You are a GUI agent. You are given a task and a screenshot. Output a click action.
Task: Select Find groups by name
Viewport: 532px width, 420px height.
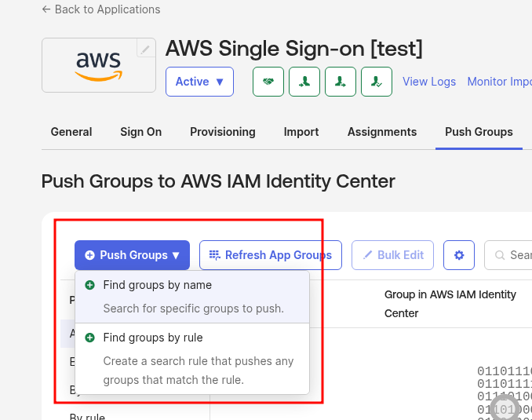[158, 285]
